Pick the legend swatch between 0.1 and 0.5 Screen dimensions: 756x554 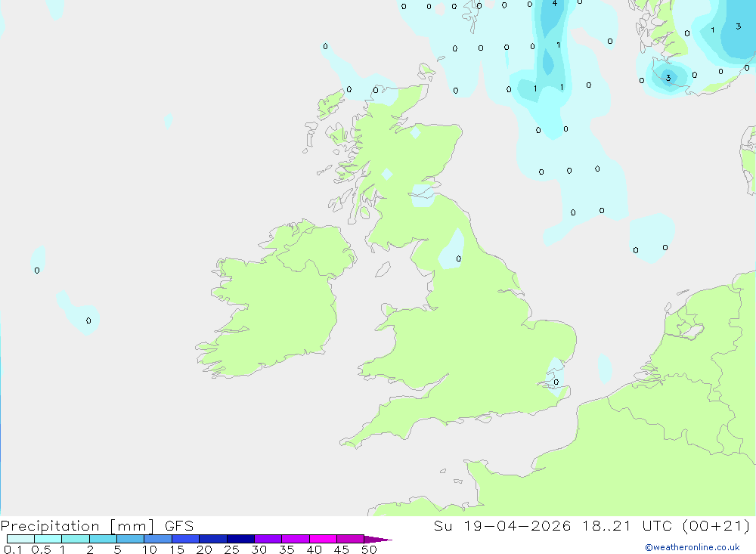coord(20,539)
